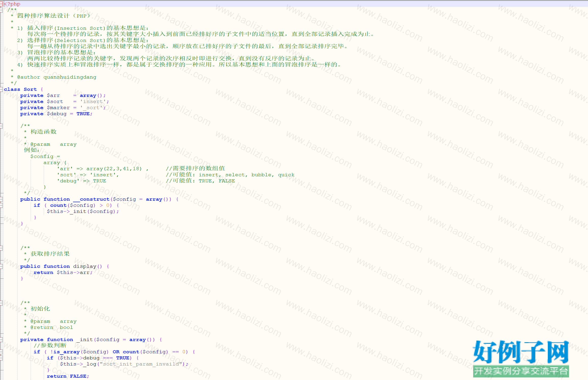Click the 'Selection Sort' comment line
588x380 pixels.
pos(83,40)
